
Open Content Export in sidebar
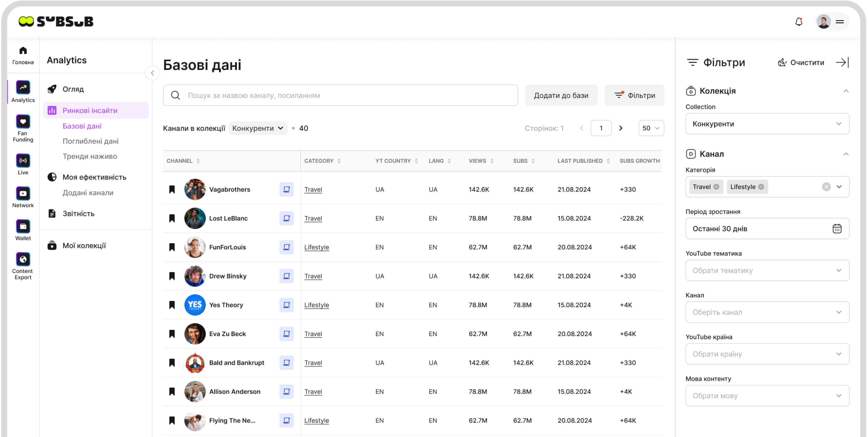coord(23,259)
